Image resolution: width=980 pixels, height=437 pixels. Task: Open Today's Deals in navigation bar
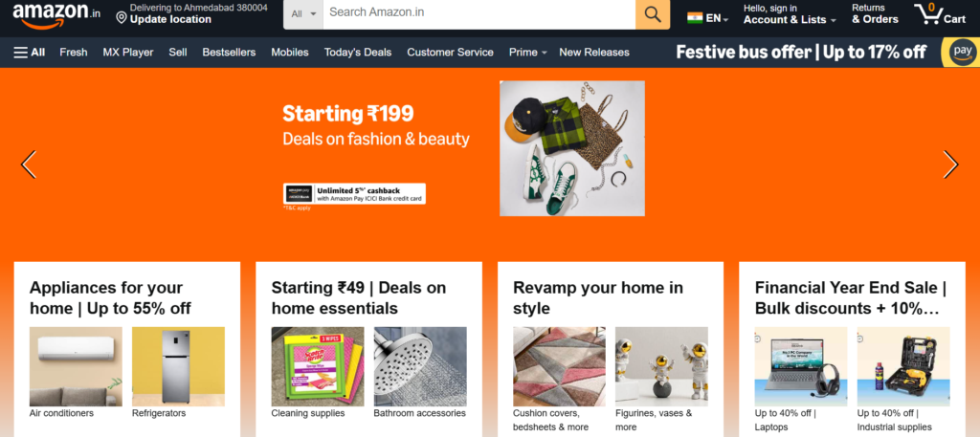(x=358, y=53)
